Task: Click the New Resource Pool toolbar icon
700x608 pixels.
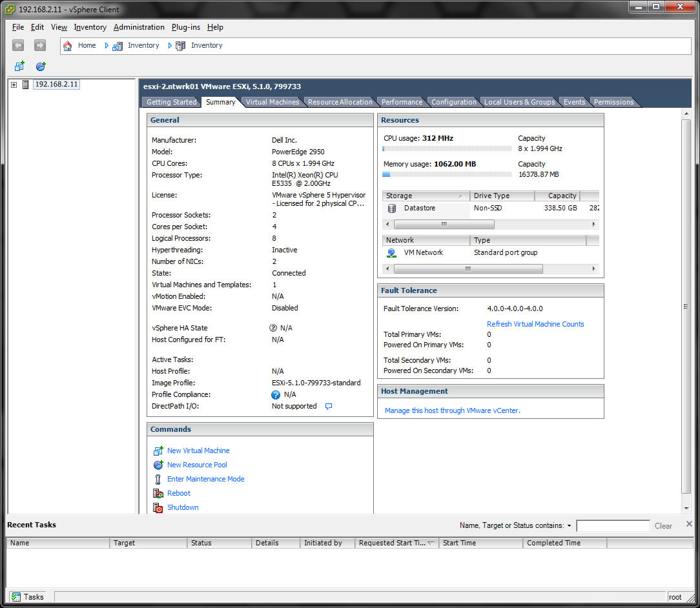Action: click(x=41, y=66)
